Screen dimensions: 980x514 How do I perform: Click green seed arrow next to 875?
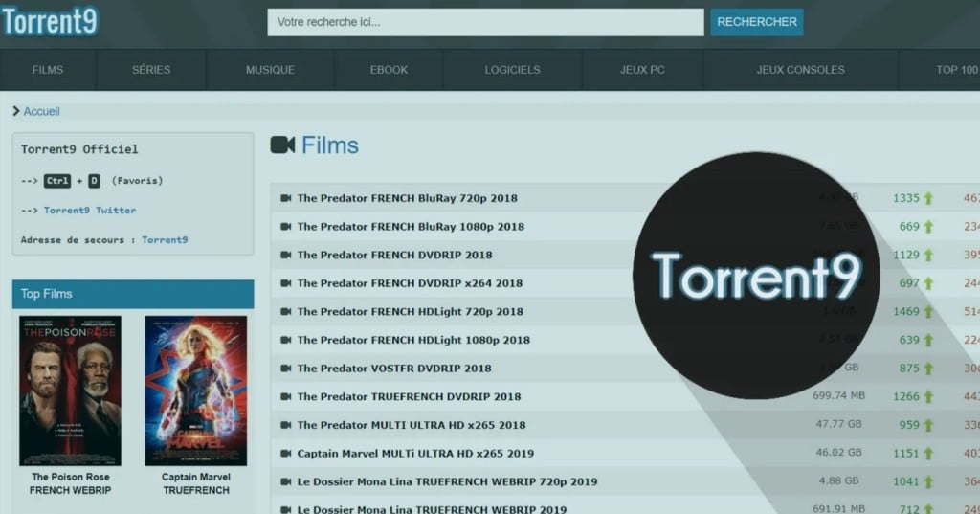click(x=928, y=369)
